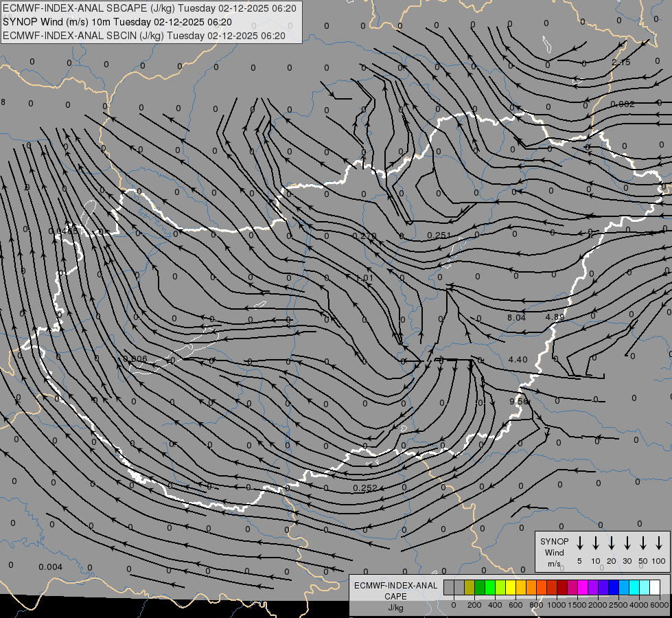Click the 1000 tick label in CAPE legend

point(556,605)
